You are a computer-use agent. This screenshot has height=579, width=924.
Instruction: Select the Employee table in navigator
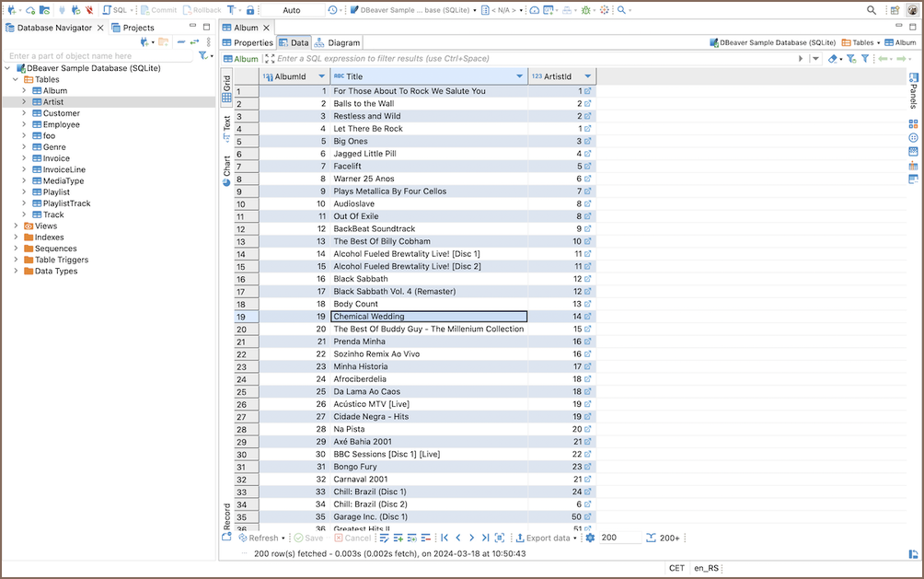click(x=61, y=124)
